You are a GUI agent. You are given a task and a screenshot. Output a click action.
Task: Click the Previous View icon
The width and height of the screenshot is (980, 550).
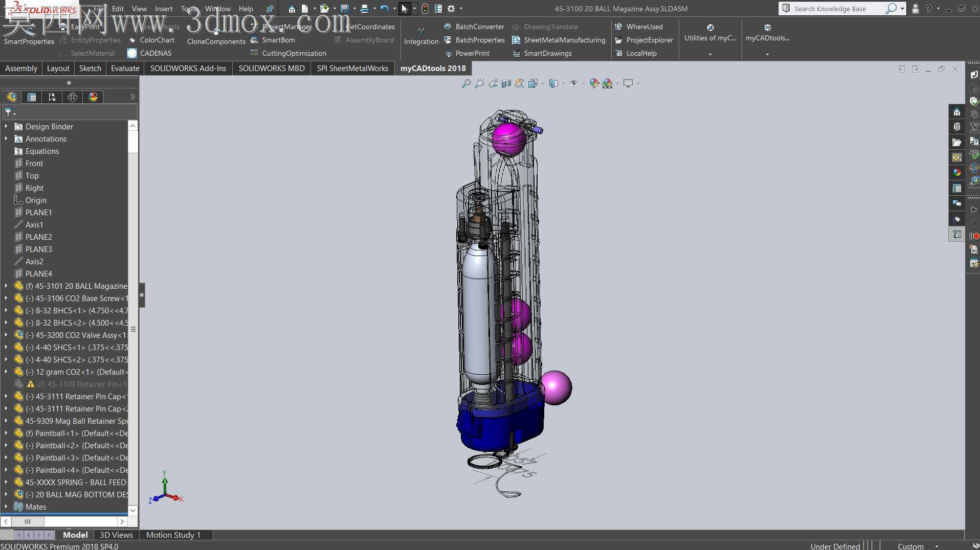[493, 83]
